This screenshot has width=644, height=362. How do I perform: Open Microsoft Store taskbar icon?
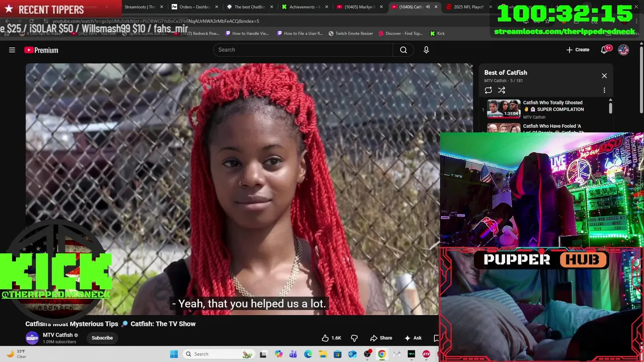pos(338,354)
